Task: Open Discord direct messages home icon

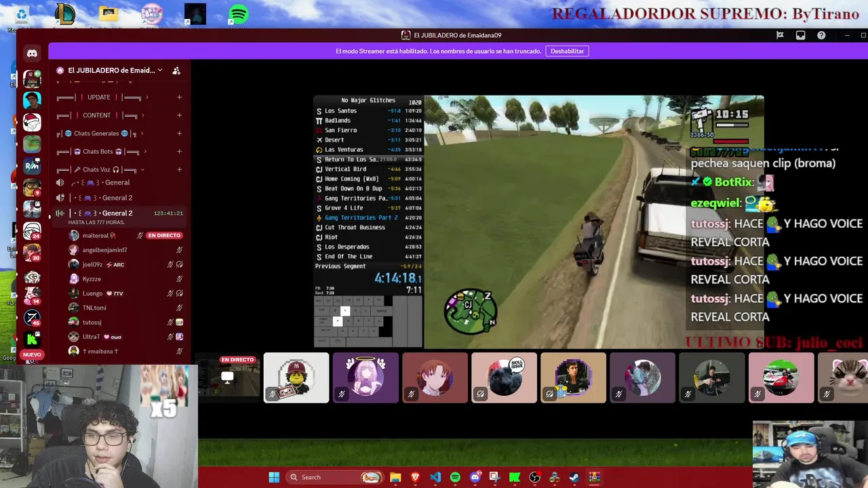Action: pos(32,53)
